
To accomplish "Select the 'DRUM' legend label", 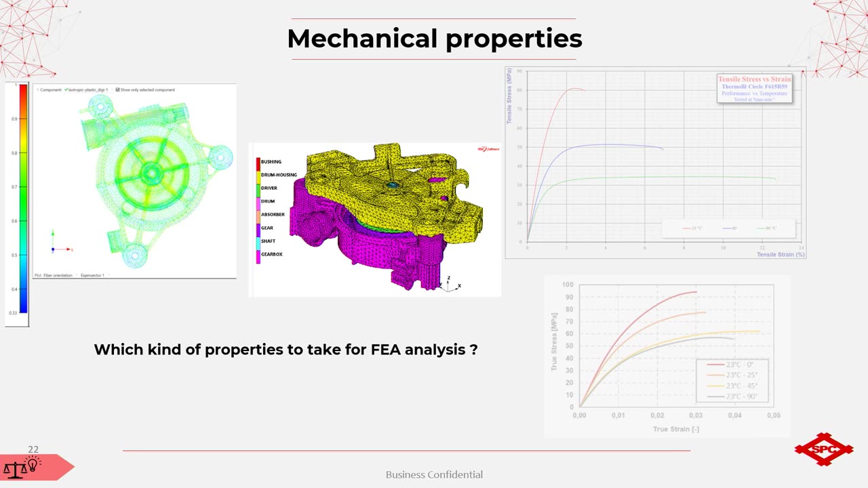I will point(268,201).
